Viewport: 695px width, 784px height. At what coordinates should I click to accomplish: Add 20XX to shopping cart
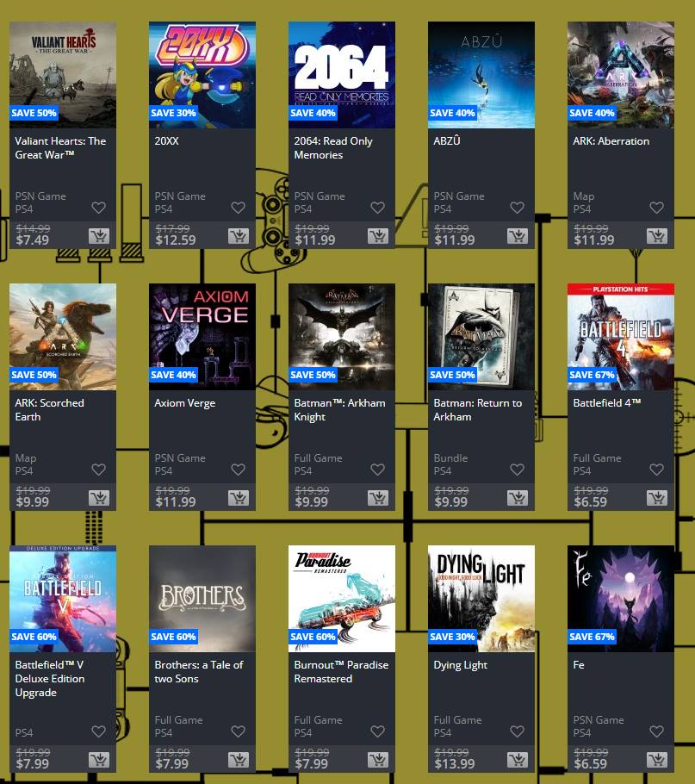[239, 235]
